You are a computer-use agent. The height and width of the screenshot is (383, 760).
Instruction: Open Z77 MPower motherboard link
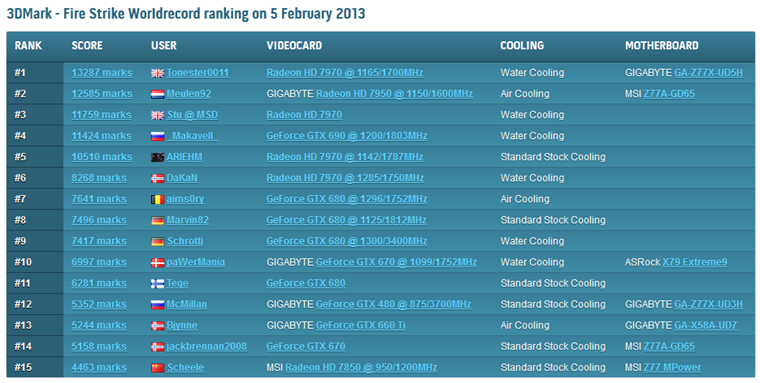pyautogui.click(x=672, y=367)
